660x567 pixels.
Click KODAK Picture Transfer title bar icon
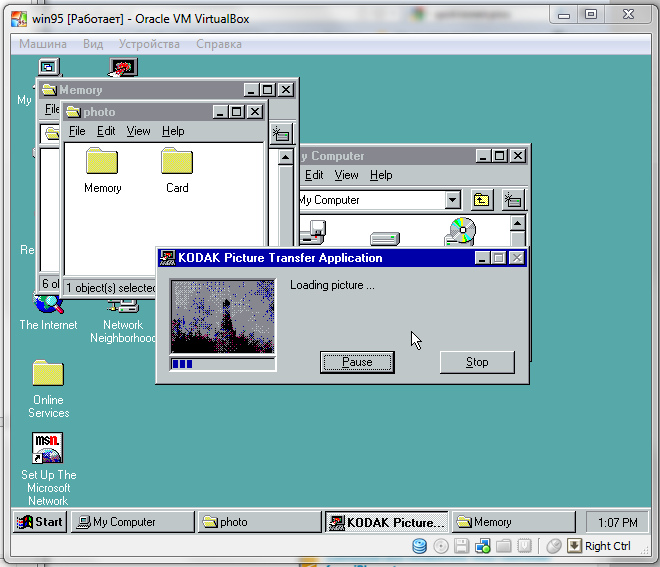click(167, 258)
